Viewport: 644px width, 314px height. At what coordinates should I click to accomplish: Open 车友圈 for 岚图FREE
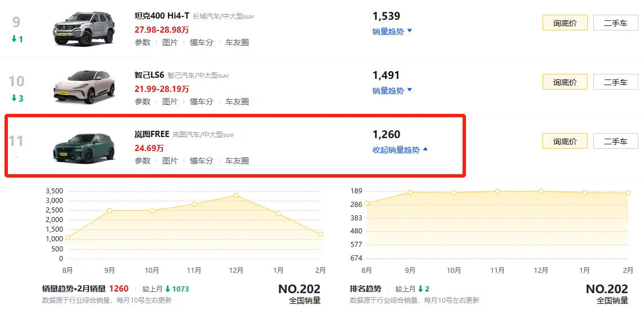click(237, 161)
